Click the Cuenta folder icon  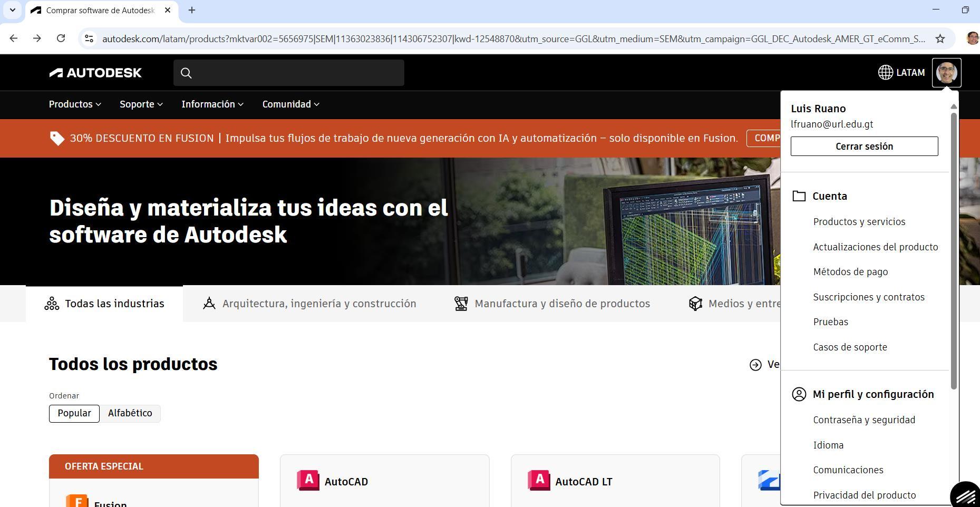tap(799, 196)
